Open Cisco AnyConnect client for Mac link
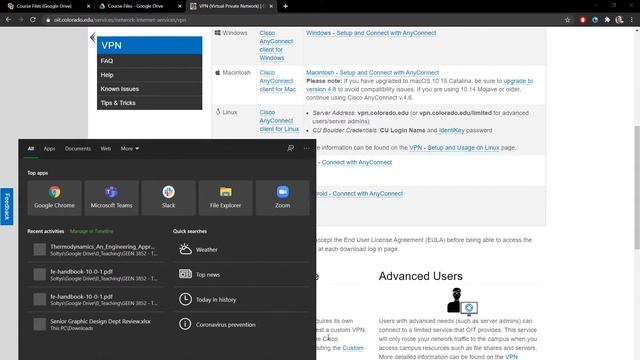 [x=278, y=81]
